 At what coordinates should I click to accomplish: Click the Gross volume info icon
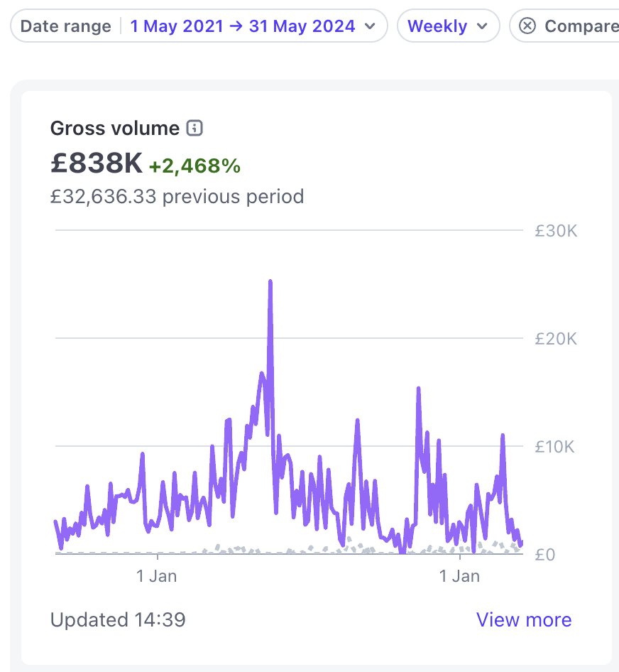pos(195,129)
